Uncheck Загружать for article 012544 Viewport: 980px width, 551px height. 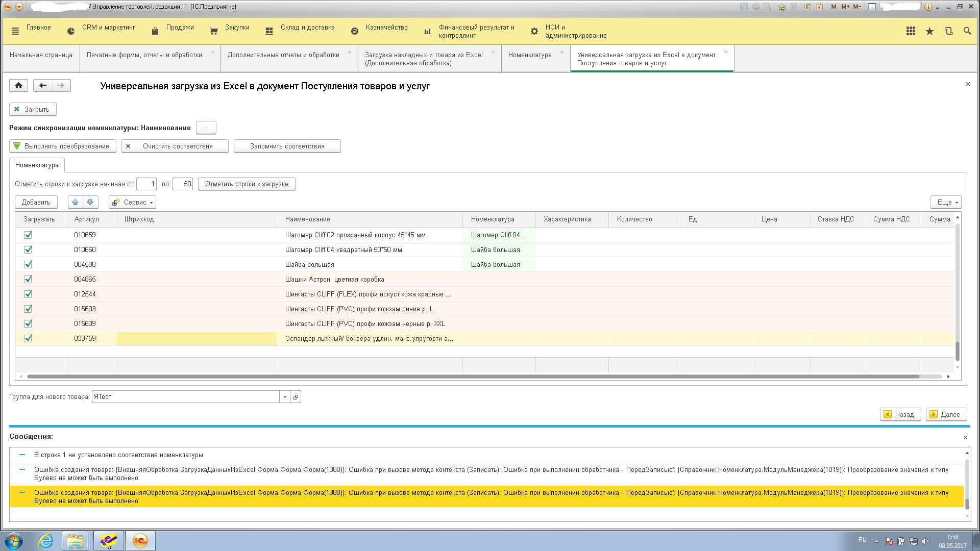click(x=28, y=294)
